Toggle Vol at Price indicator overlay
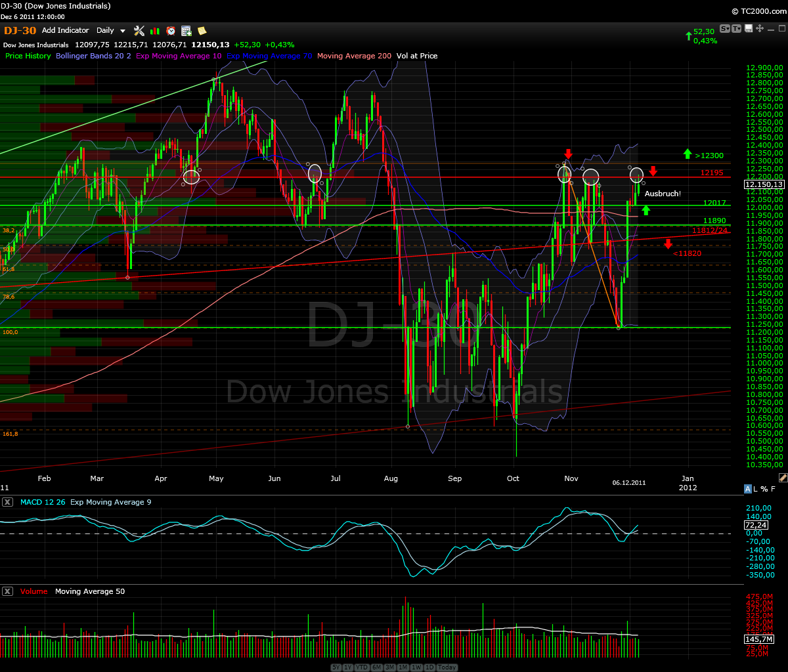788x672 pixels. pyautogui.click(x=415, y=56)
